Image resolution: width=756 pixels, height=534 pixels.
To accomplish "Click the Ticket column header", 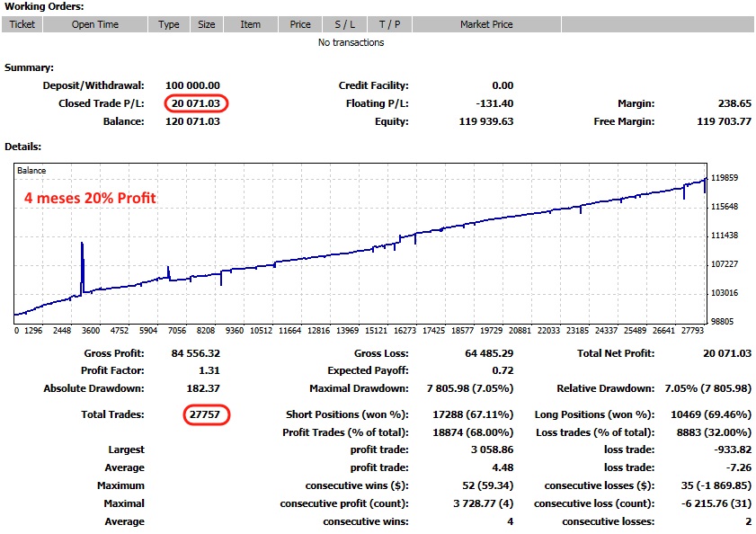I will pos(22,24).
